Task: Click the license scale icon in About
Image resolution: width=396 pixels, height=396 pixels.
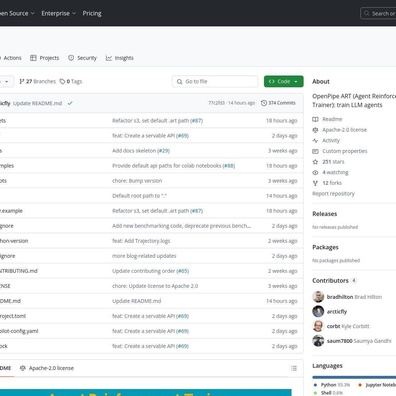Action: point(315,130)
